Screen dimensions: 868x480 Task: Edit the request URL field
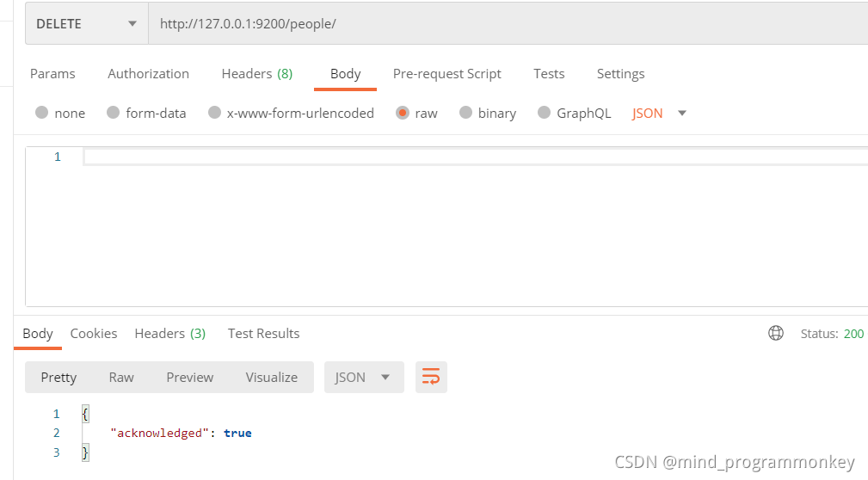pos(508,24)
